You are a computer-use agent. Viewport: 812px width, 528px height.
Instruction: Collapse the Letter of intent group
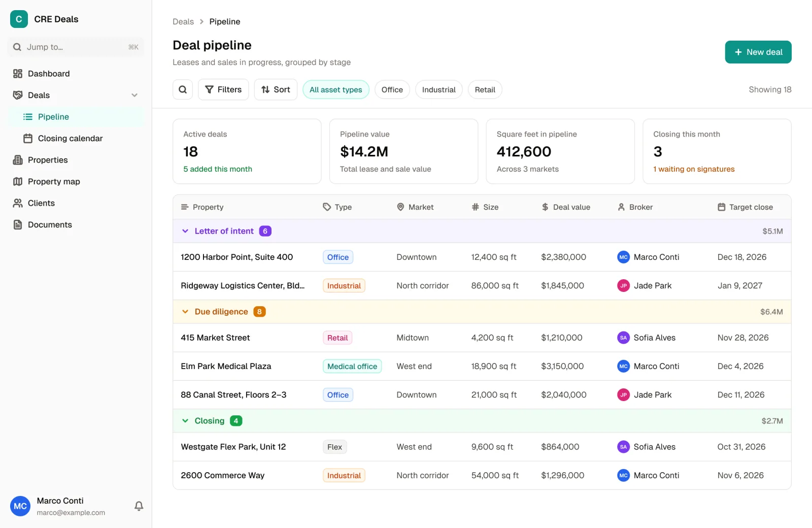tap(185, 231)
